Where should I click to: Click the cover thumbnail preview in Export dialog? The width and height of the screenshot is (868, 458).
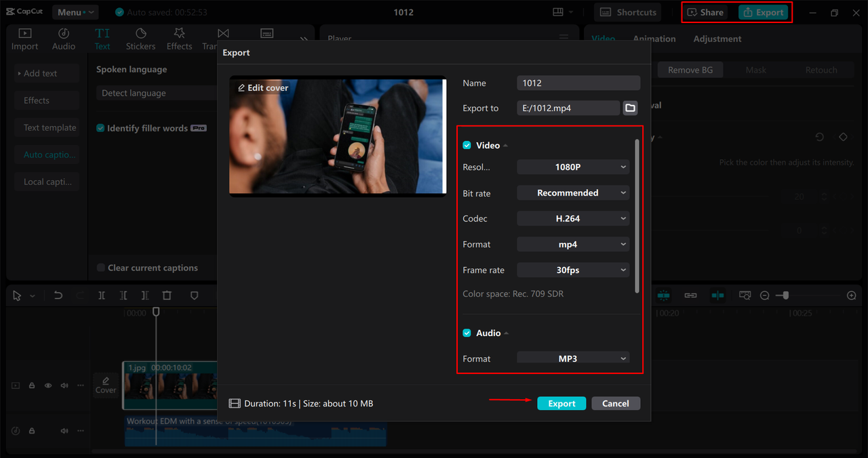[338, 136]
